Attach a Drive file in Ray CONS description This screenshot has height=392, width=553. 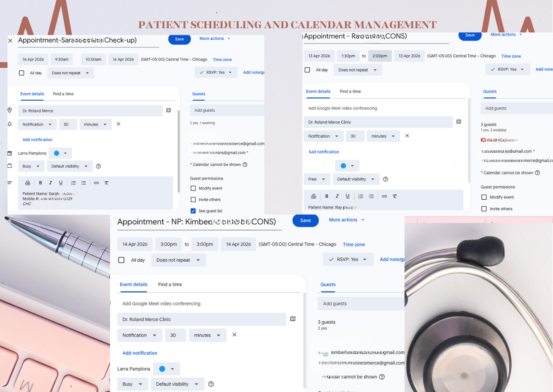314,196
